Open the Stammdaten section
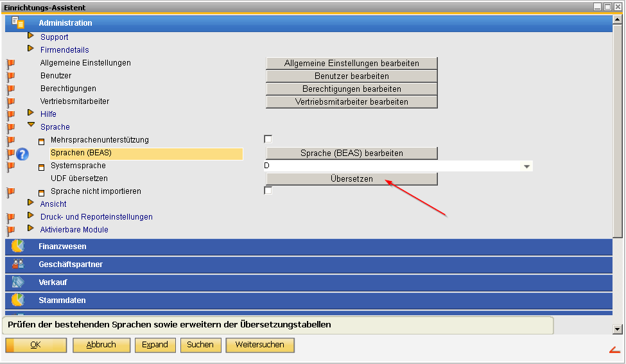 (x=309, y=300)
